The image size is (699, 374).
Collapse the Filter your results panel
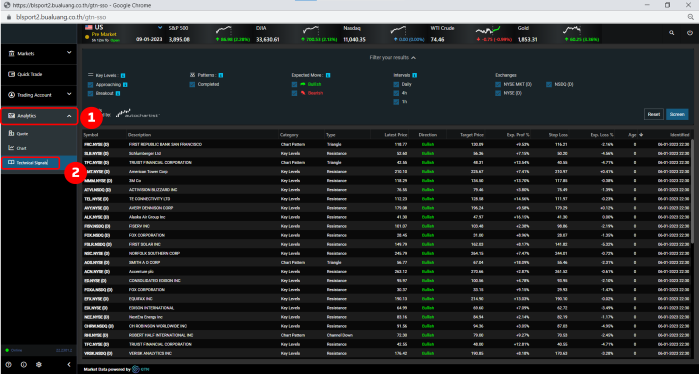[393, 58]
